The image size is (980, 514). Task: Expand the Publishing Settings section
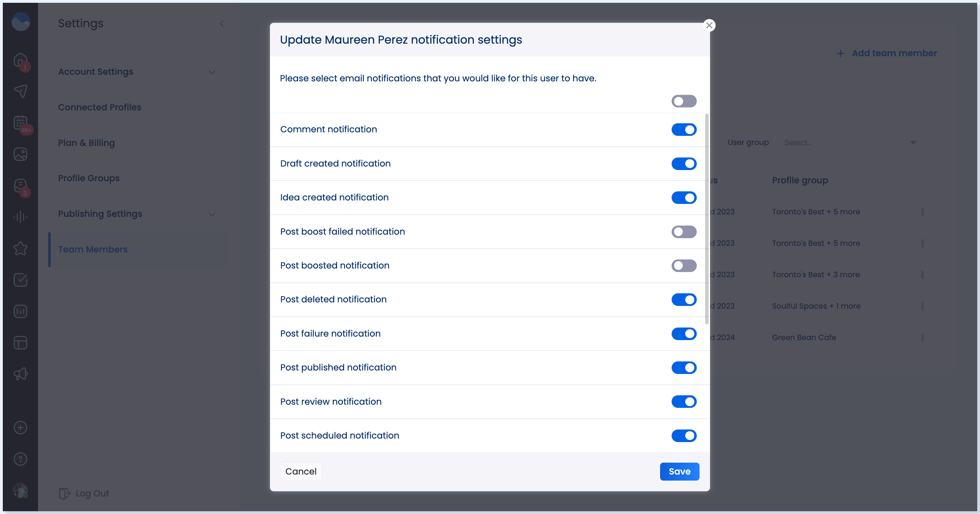(x=137, y=214)
